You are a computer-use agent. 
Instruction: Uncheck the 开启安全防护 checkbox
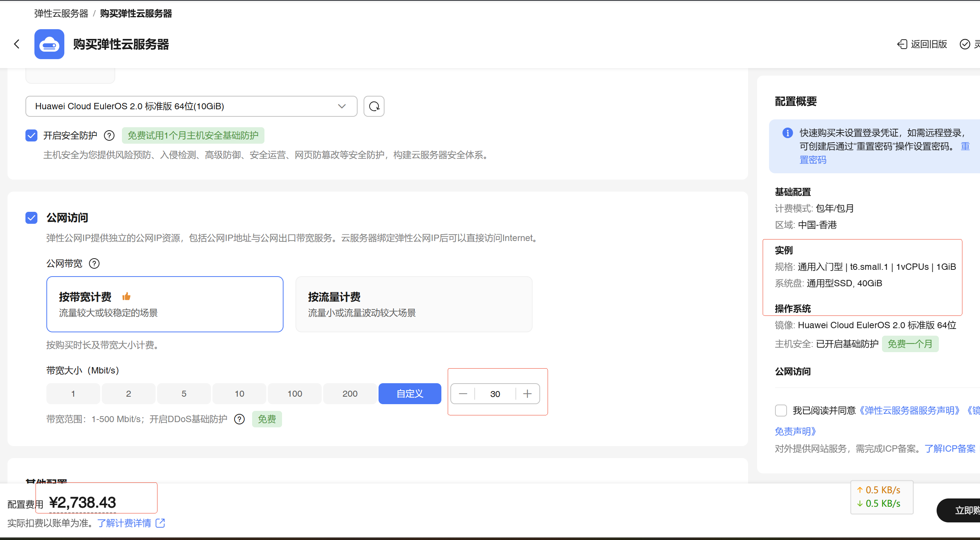coord(31,135)
